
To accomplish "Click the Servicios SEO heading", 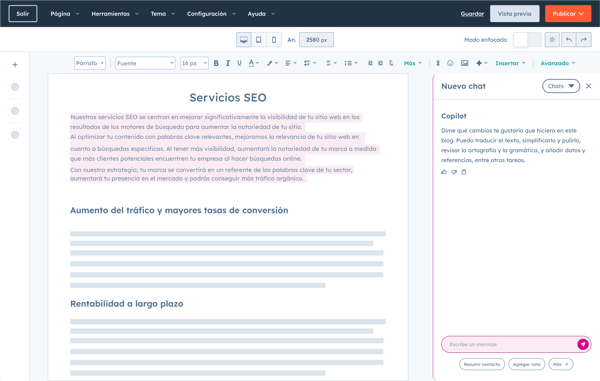I will (228, 98).
